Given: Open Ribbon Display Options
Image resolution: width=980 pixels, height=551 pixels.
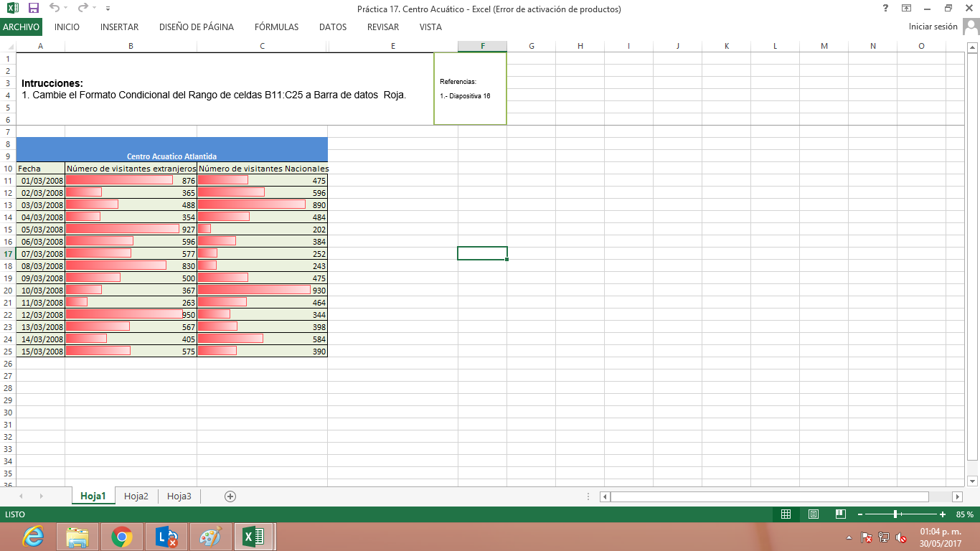Looking at the screenshot, I should click(x=907, y=9).
